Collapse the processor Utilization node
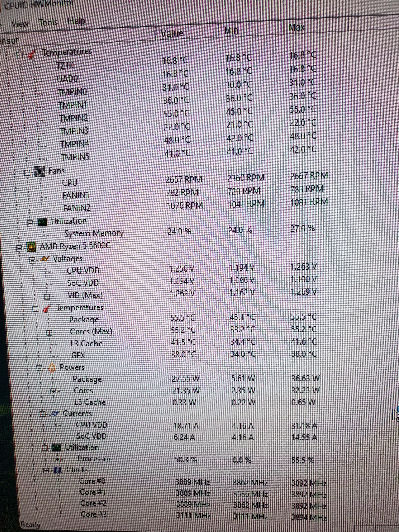399x532 pixels. [x=45, y=448]
